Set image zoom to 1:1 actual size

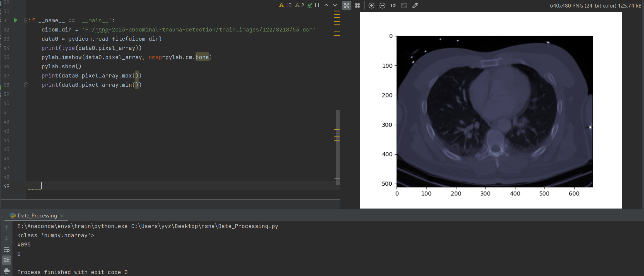[x=393, y=6]
